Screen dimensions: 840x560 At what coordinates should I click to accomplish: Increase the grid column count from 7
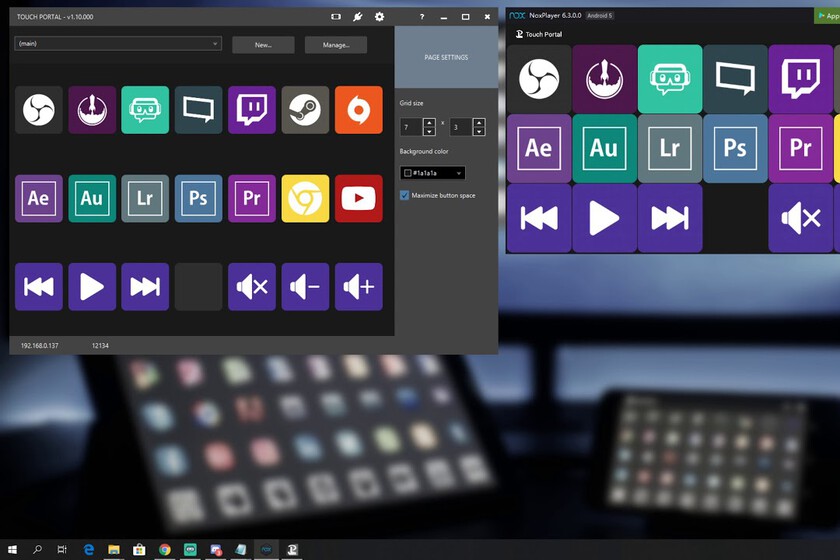[x=430, y=122]
